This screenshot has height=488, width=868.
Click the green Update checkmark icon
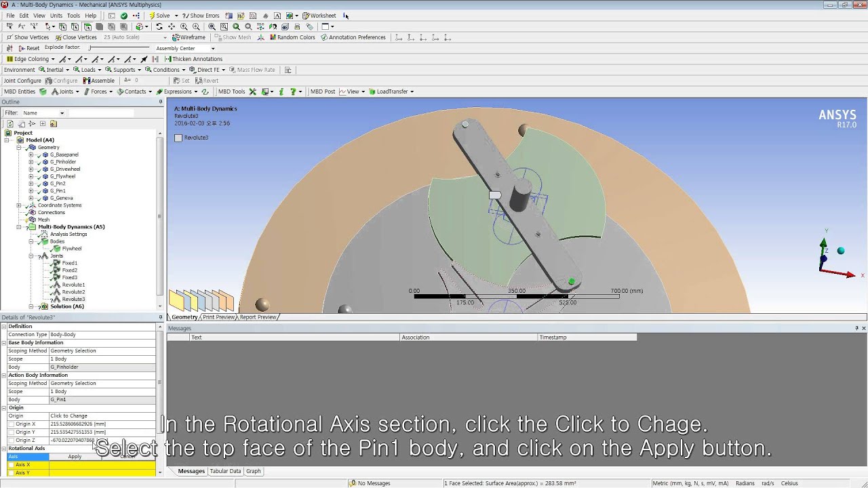pyautogui.click(x=123, y=16)
